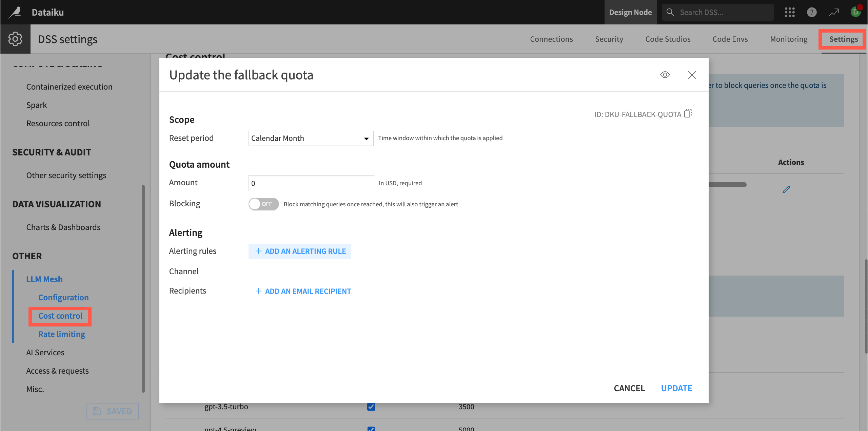Enable the Blocking toggle for matching queries
The height and width of the screenshot is (431, 868).
(x=263, y=204)
